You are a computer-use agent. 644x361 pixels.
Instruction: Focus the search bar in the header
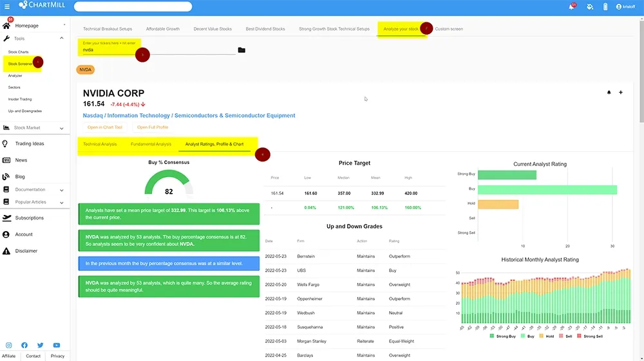(x=133, y=6)
